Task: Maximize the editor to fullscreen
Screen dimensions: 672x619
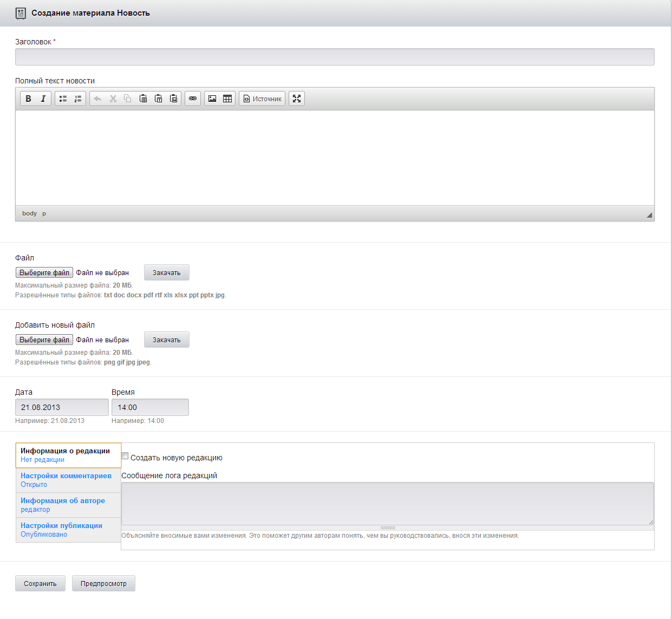Action: (297, 99)
